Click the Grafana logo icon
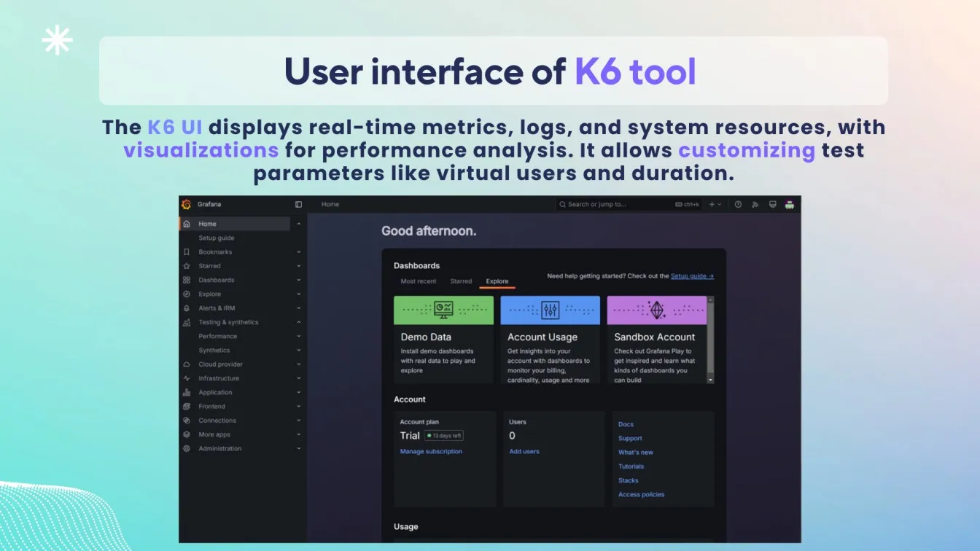 [186, 204]
